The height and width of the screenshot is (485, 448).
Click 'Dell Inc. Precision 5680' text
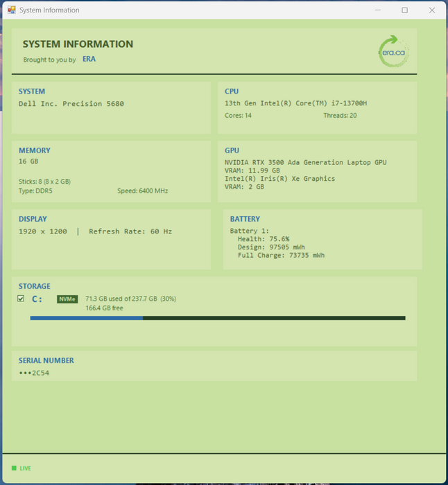[71, 104]
